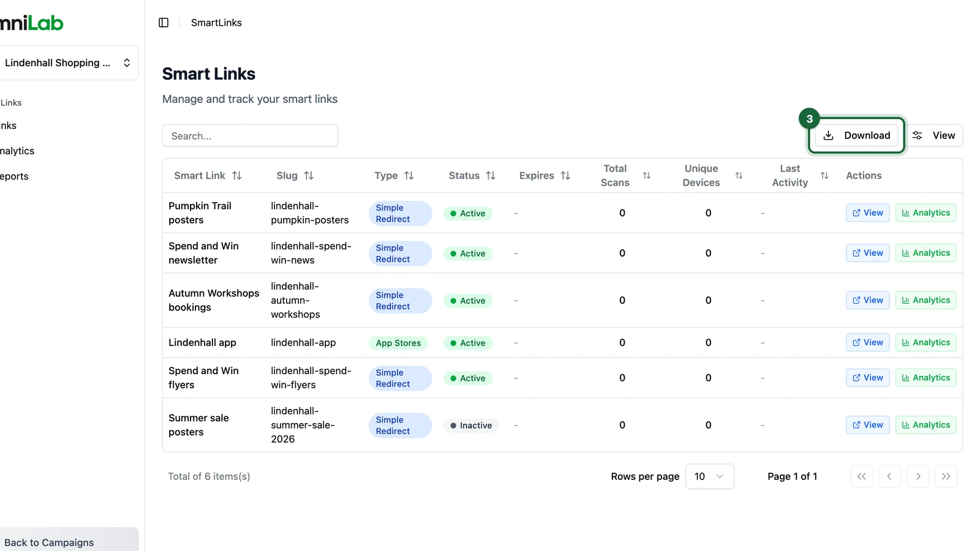Go to last page arrow

pos(946,476)
